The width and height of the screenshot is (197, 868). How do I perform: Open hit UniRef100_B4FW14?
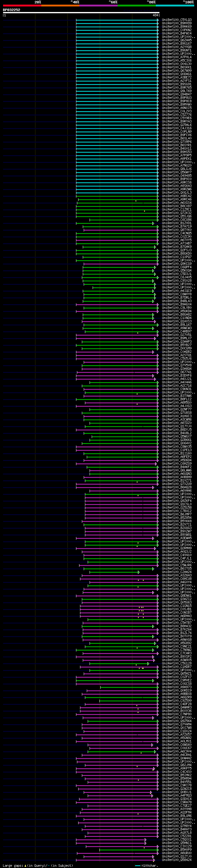coord(177,34)
